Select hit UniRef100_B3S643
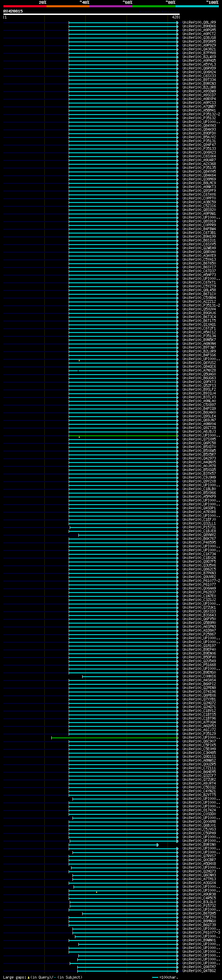The image size is (222, 980). (x=199, y=615)
